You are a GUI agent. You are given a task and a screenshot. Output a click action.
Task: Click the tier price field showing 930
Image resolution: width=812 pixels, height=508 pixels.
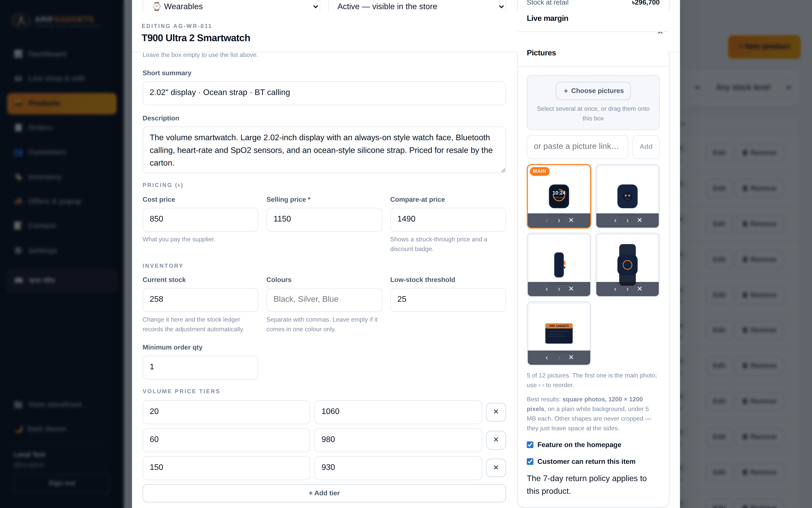pos(398,468)
